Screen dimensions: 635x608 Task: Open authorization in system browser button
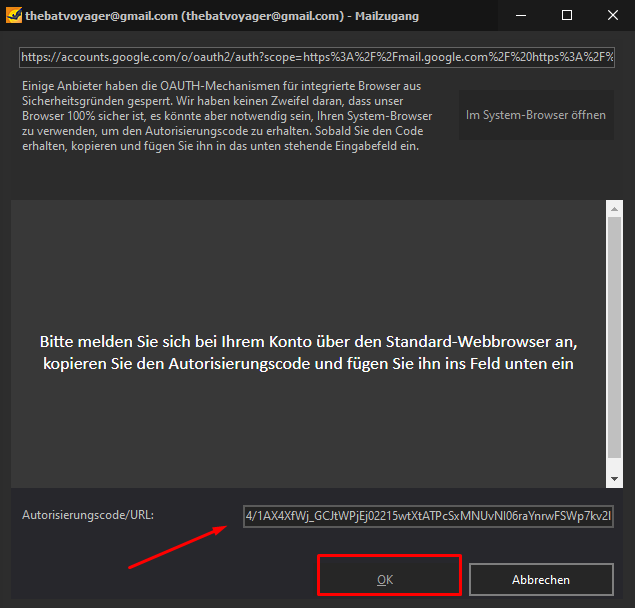click(536, 115)
